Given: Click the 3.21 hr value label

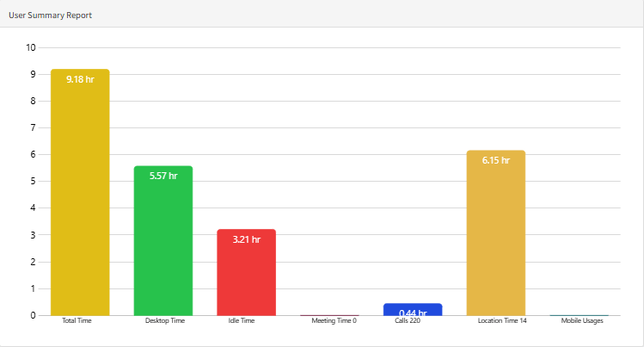Looking at the screenshot, I should (x=246, y=239).
